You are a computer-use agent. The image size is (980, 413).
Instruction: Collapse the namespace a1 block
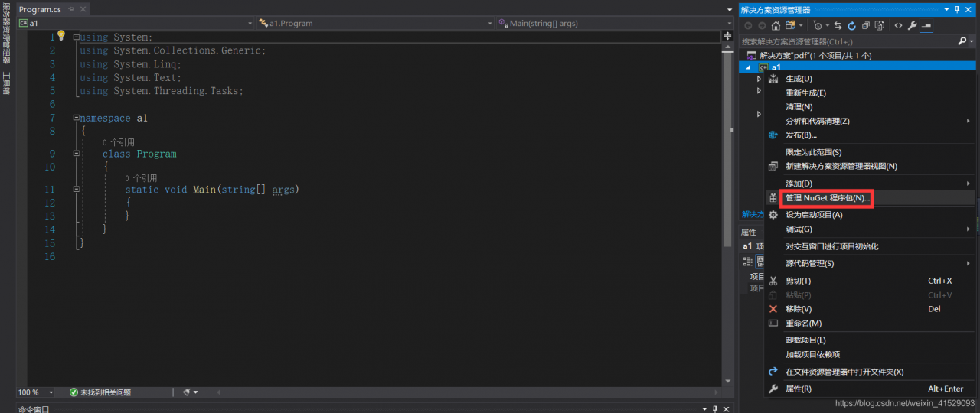[77, 118]
